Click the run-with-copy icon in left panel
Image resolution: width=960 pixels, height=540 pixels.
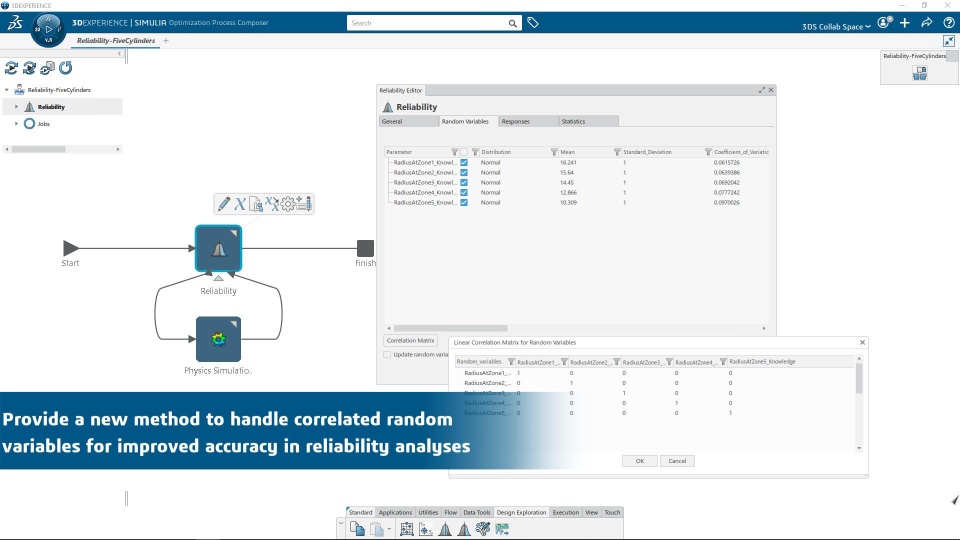pos(47,68)
